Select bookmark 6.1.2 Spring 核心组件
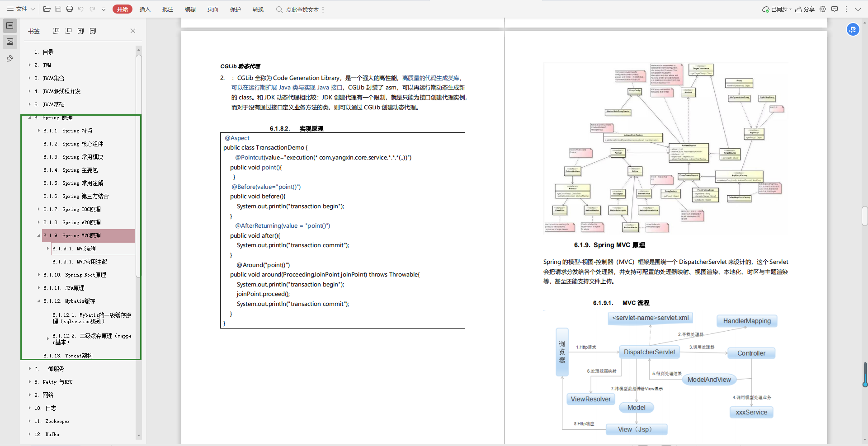 (73, 144)
